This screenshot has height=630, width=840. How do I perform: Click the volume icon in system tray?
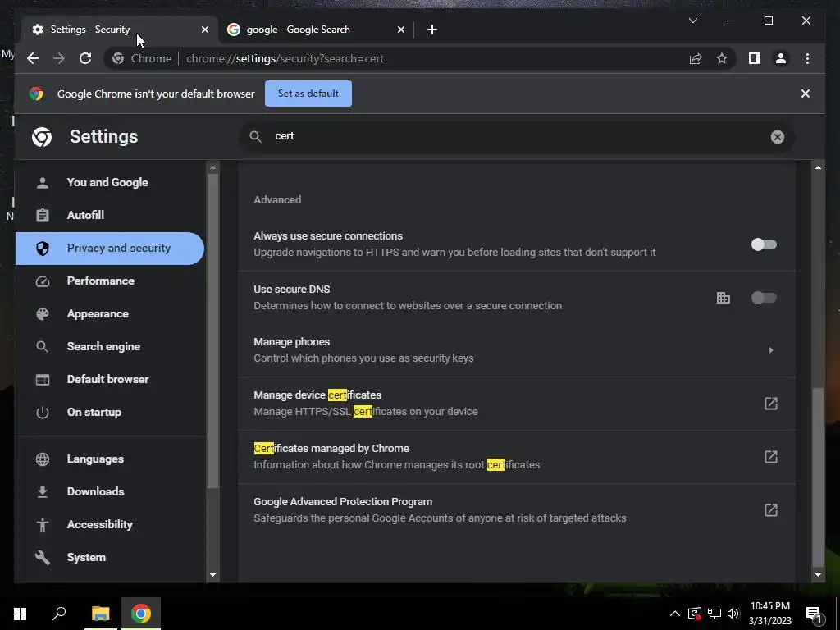pos(733,614)
